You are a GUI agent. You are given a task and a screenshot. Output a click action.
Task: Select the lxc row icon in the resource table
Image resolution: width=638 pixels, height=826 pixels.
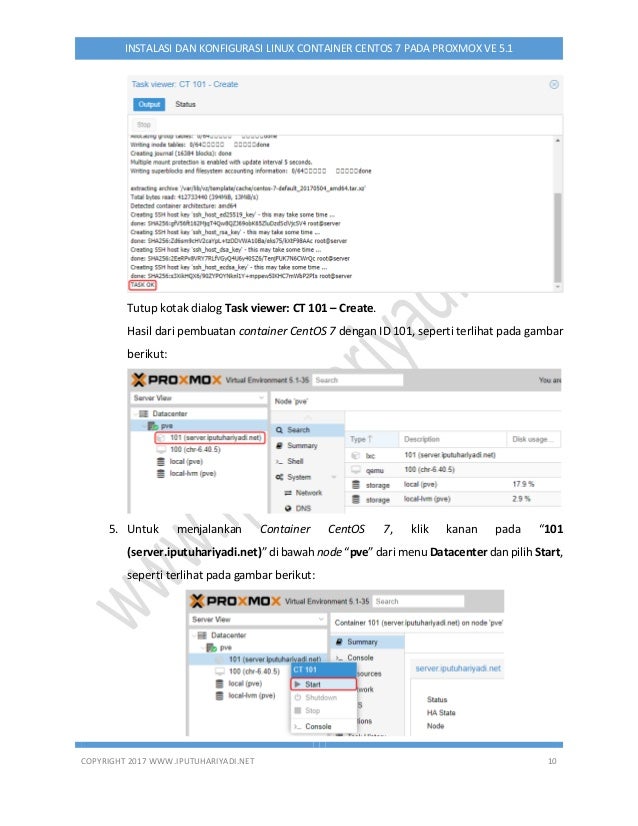(x=356, y=455)
